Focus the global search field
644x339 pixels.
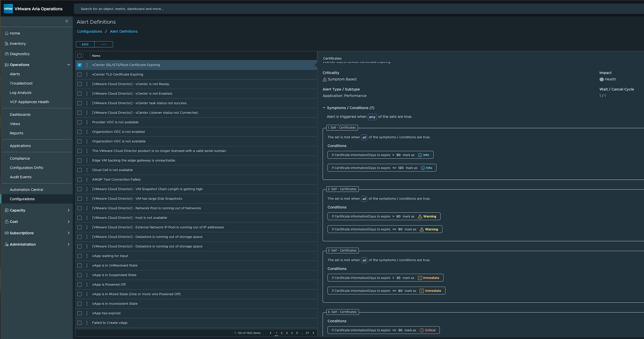click(359, 9)
